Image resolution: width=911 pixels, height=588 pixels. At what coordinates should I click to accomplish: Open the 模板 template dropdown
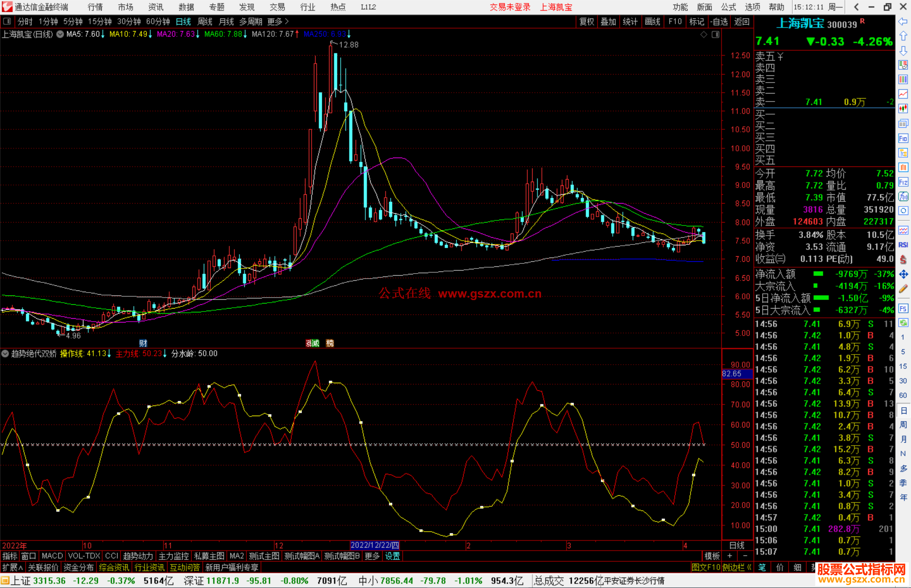click(x=712, y=556)
